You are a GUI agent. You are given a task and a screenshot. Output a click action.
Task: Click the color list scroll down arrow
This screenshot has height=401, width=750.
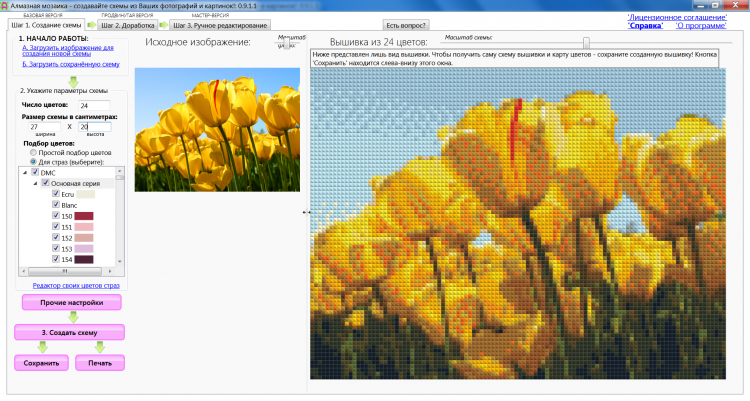120,262
